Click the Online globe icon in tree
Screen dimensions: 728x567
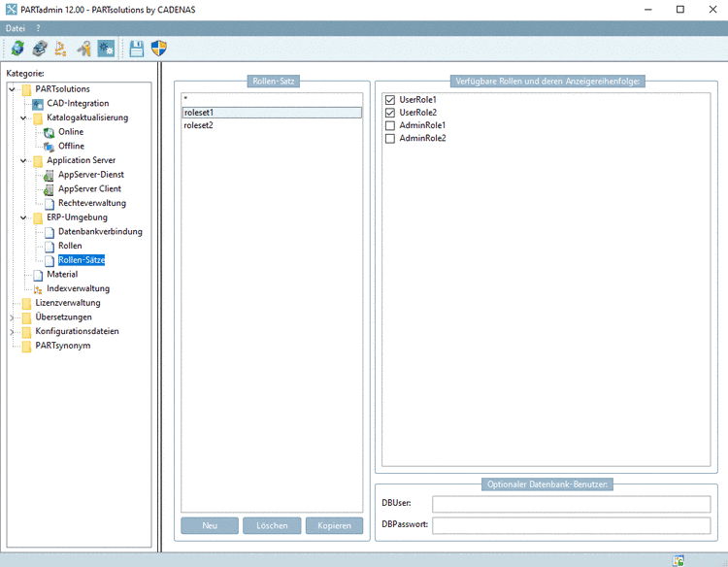(50, 132)
